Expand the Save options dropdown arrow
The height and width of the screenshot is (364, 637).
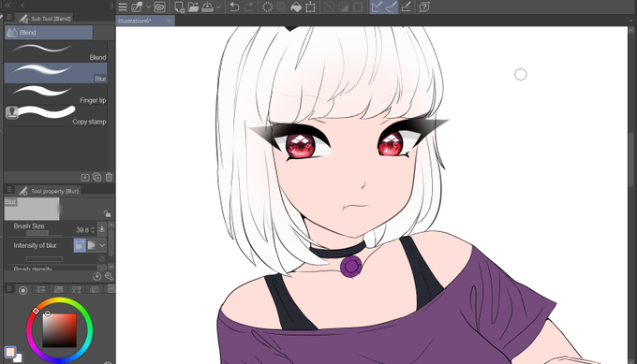coord(218,7)
